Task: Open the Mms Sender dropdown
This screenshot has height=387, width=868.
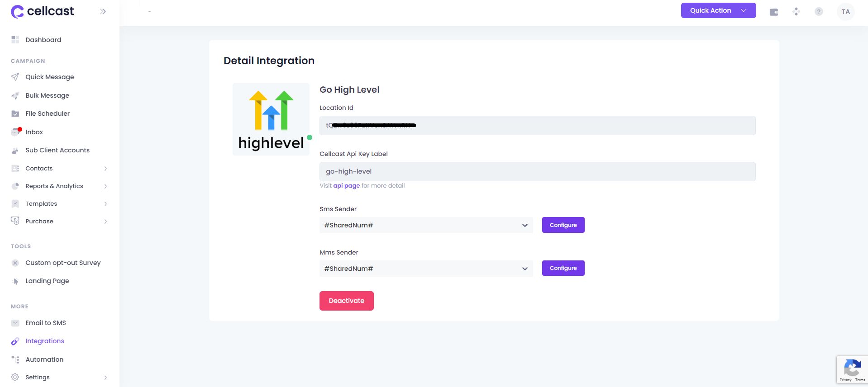Action: tap(426, 269)
